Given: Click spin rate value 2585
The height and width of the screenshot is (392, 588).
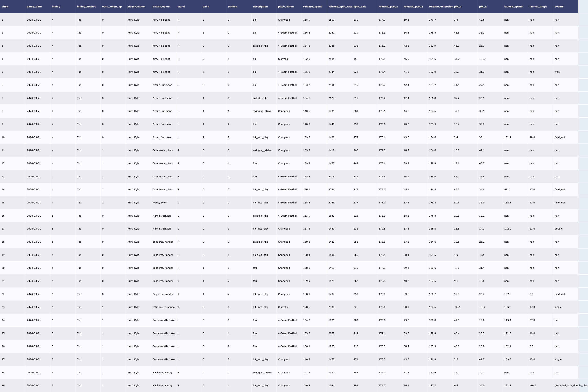Looking at the screenshot, I should click(x=331, y=59).
